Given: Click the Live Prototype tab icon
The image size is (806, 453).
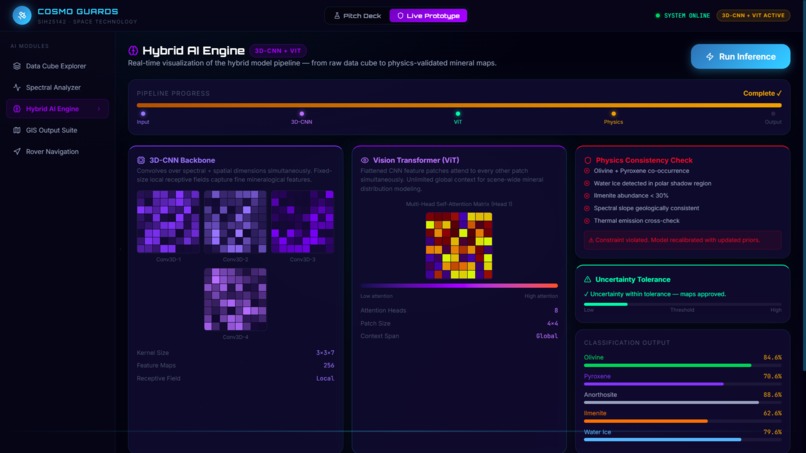Looking at the screenshot, I should tap(400, 15).
